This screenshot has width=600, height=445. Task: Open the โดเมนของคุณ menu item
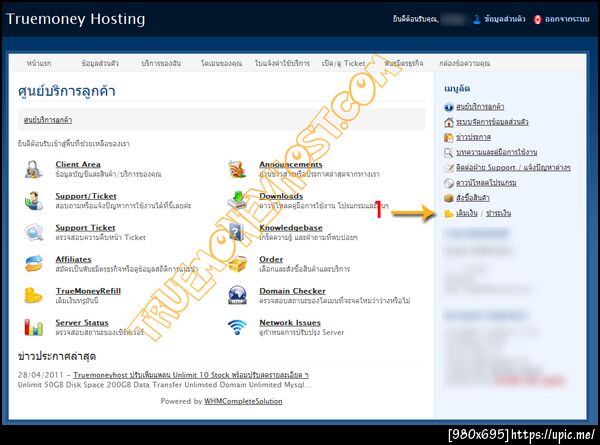click(221, 63)
